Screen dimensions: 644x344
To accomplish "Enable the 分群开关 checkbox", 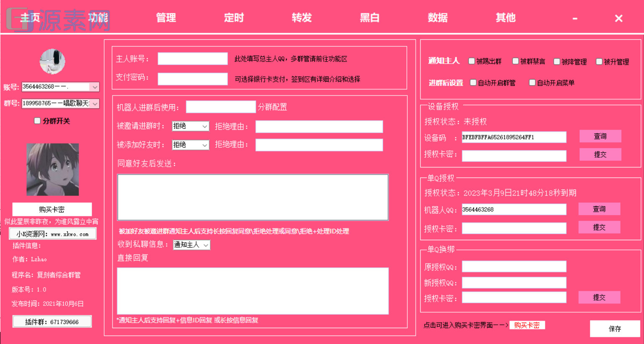I will [36, 121].
